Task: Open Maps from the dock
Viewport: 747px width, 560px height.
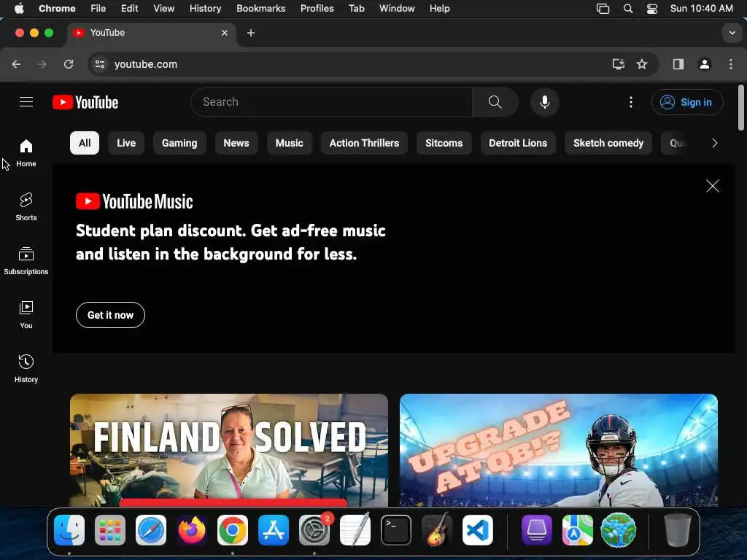Action: [x=578, y=530]
